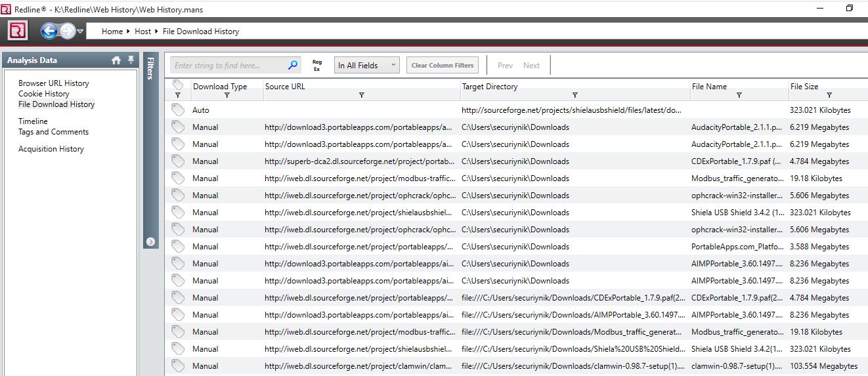
Task: Tag the Modbus row with C:\Users target directory
Action: (x=178, y=178)
